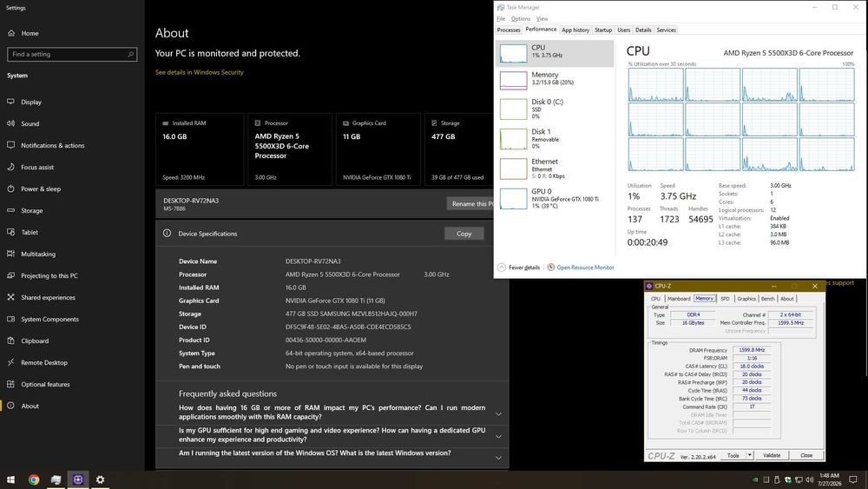Click the Find a setting search box
Viewport: 868px width, 489px height.
click(x=72, y=54)
